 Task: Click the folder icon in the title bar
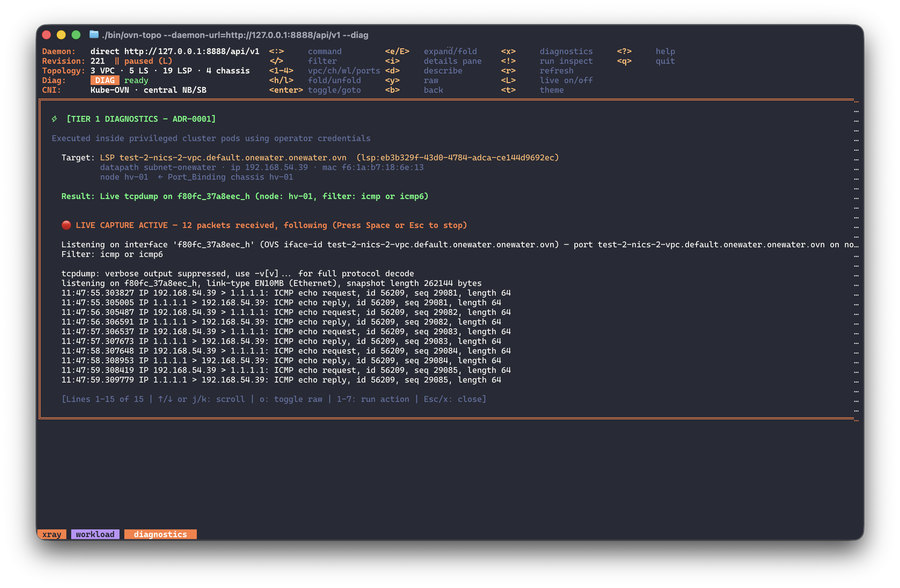click(x=94, y=35)
